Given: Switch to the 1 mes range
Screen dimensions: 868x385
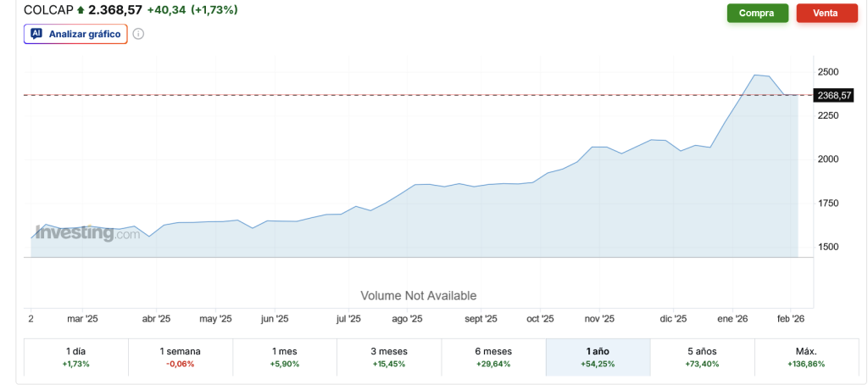Looking at the screenshot, I should [x=285, y=357].
